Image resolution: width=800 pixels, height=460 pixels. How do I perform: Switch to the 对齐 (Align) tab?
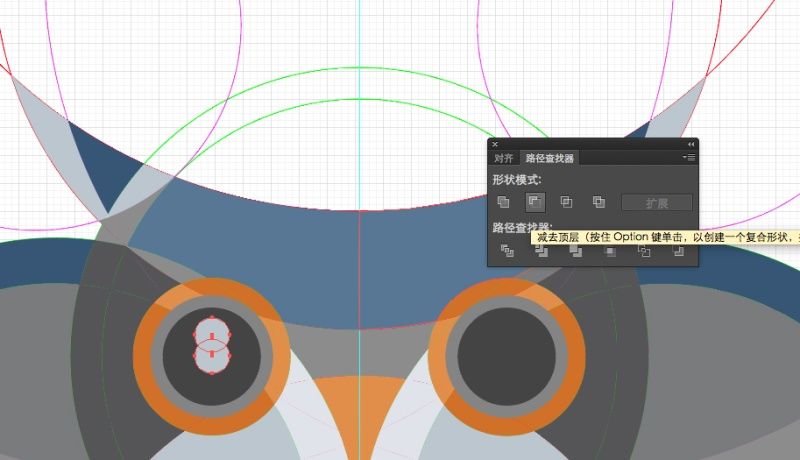click(x=504, y=158)
